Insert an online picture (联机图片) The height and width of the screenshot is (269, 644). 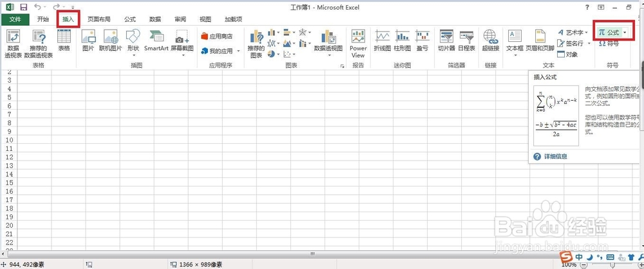111,40
